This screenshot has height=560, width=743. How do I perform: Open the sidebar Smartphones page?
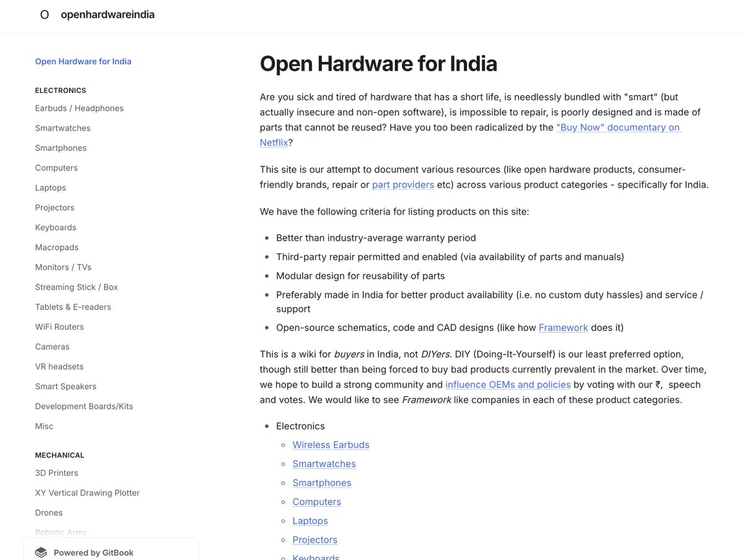(61, 148)
